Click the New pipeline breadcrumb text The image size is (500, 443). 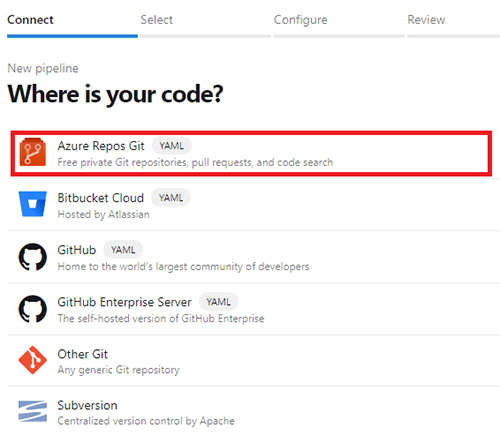click(43, 68)
